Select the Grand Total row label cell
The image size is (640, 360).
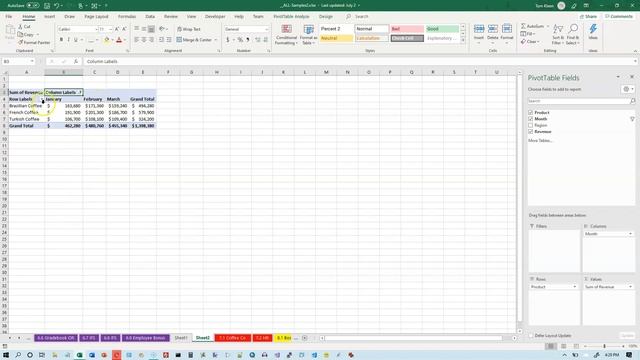[x=26, y=126]
